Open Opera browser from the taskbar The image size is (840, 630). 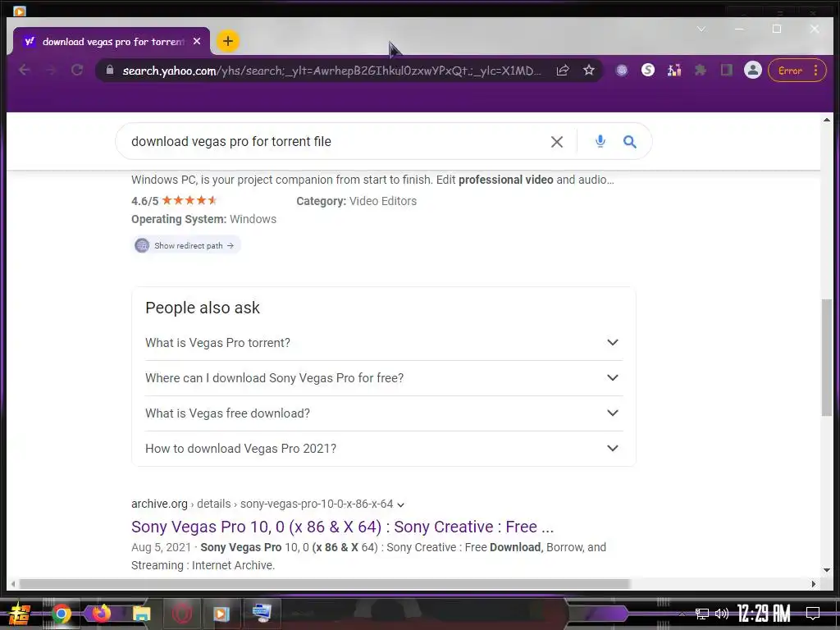(182, 614)
